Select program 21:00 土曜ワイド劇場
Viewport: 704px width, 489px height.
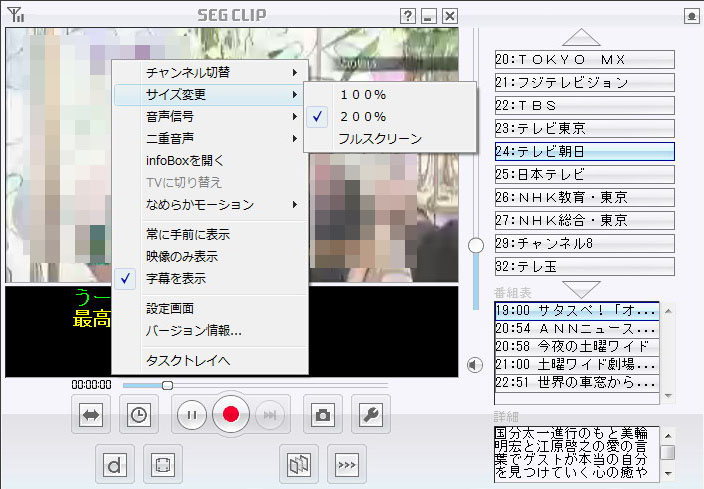(x=577, y=365)
